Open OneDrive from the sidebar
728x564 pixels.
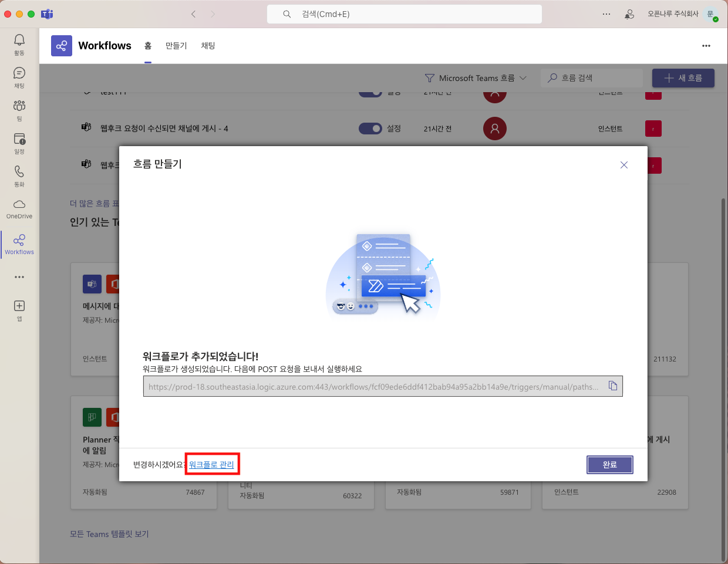19,208
